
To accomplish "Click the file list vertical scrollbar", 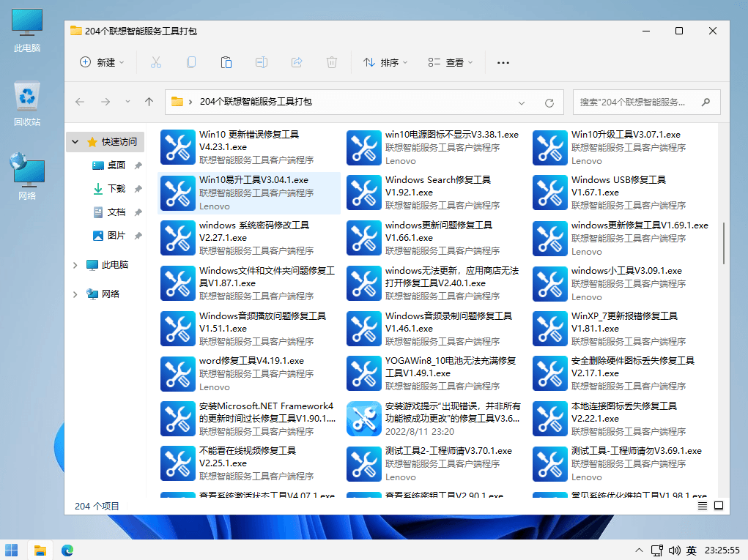I will (x=724, y=242).
